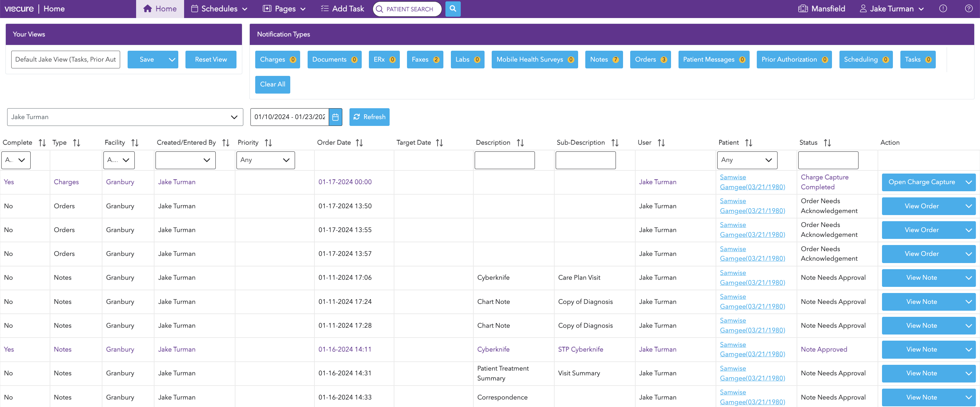Open the Patient Any filter dropdown
The image size is (980, 407).
click(747, 160)
